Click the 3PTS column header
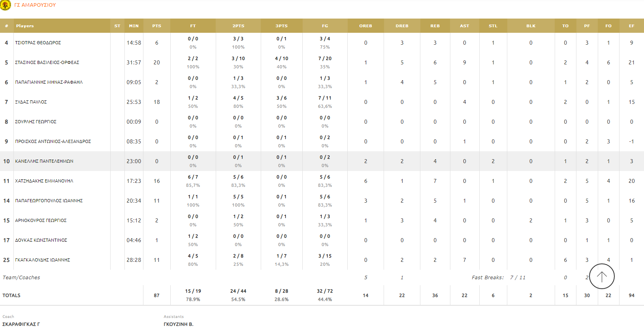644x329 pixels. click(x=281, y=26)
